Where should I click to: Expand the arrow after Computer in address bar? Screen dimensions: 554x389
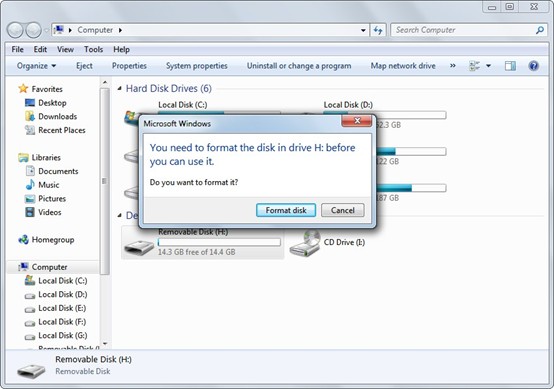[x=120, y=30]
